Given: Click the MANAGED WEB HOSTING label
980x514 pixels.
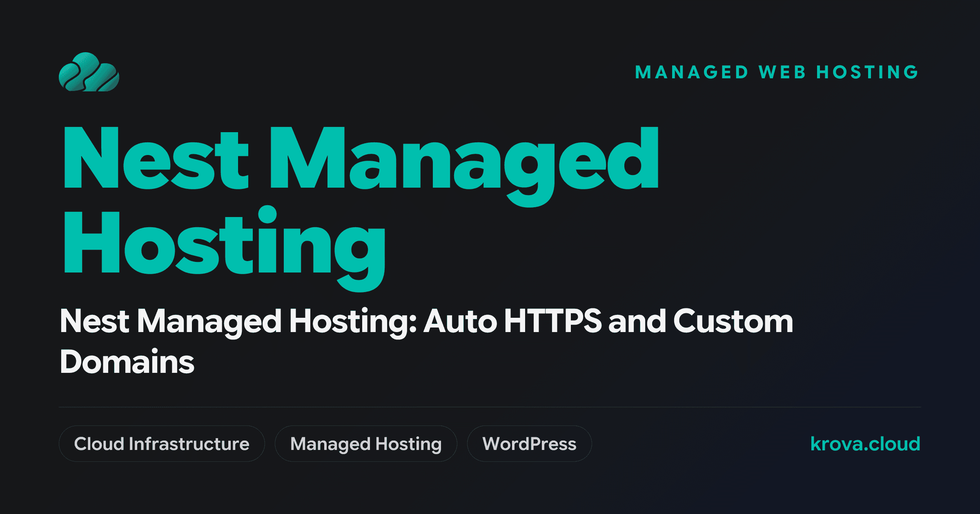Looking at the screenshot, I should pyautogui.click(x=777, y=72).
